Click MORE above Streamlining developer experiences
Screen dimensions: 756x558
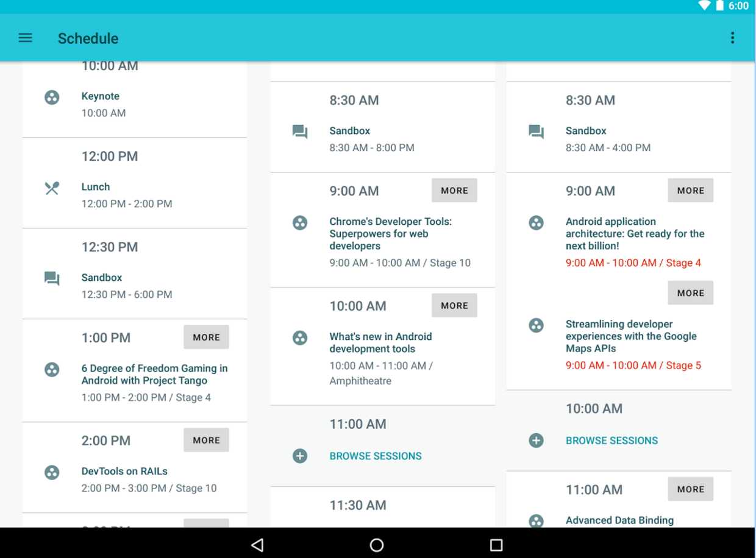pyautogui.click(x=690, y=292)
